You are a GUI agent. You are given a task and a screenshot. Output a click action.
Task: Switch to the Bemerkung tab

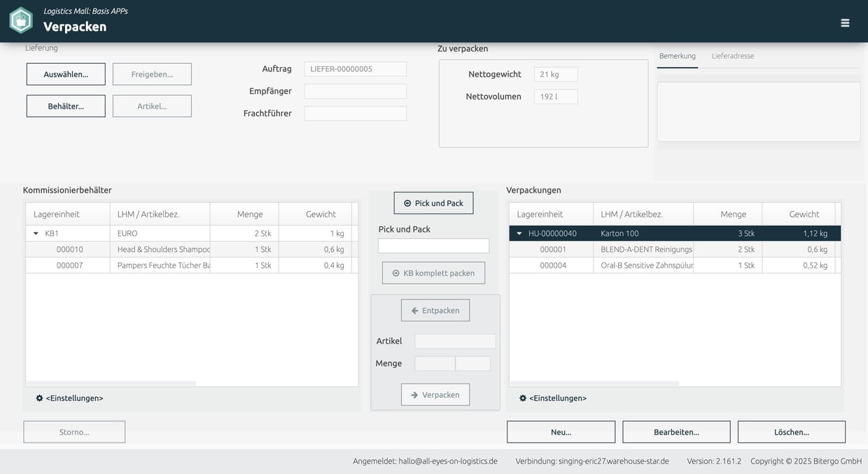click(x=677, y=56)
